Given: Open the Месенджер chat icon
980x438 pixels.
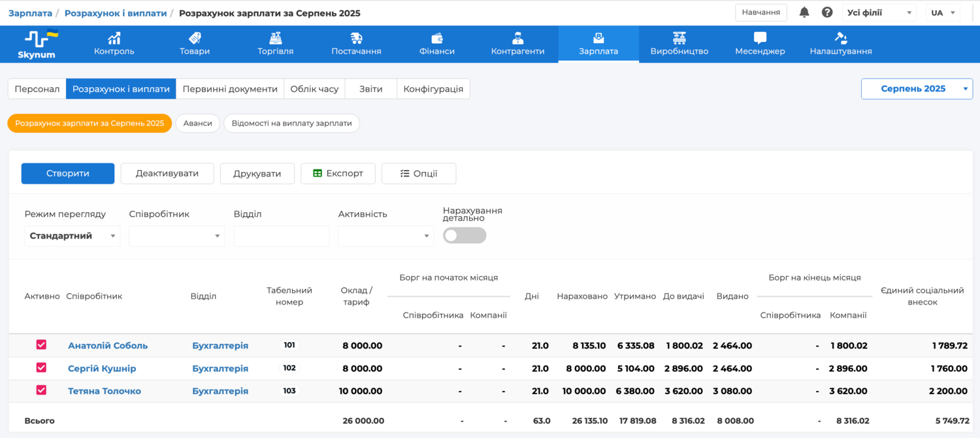Looking at the screenshot, I should coord(760,38).
